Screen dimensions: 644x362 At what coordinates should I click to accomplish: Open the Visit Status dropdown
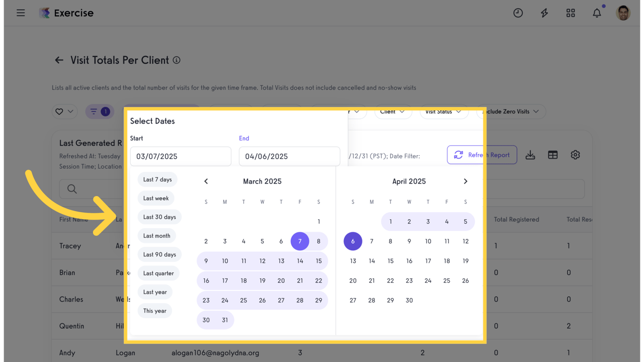[444, 112]
